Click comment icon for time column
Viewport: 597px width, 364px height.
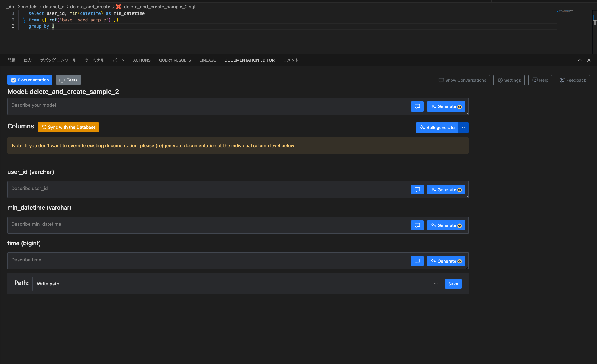pos(417,261)
